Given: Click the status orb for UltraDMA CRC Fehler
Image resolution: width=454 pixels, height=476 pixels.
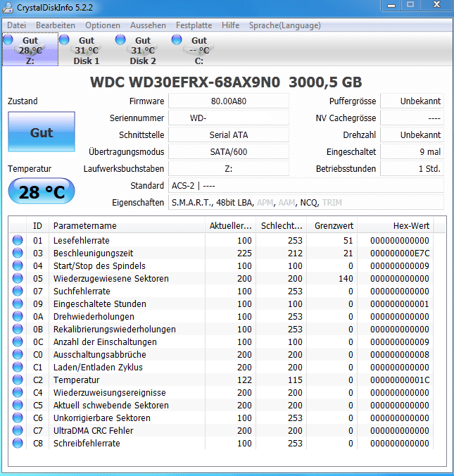Looking at the screenshot, I should point(18,430).
